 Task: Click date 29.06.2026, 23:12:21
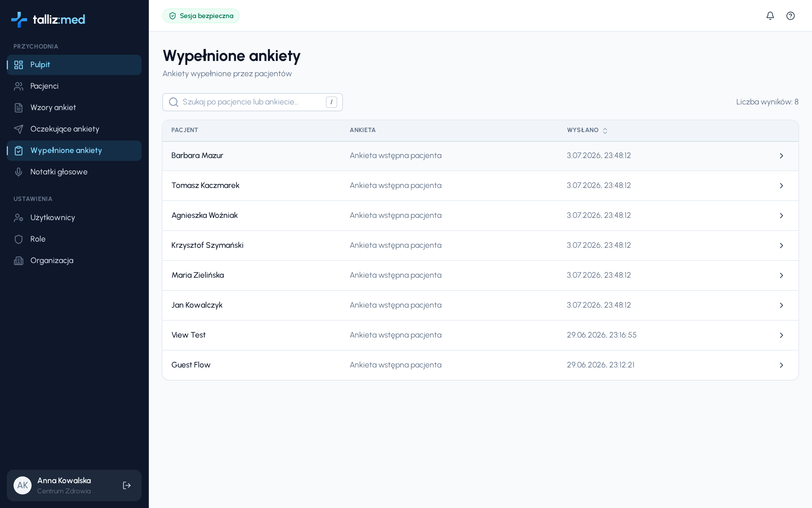pyautogui.click(x=600, y=365)
